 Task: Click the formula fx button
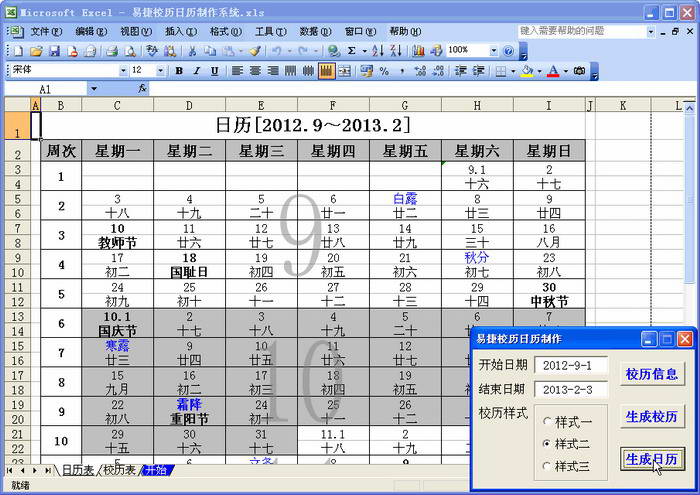[x=142, y=88]
